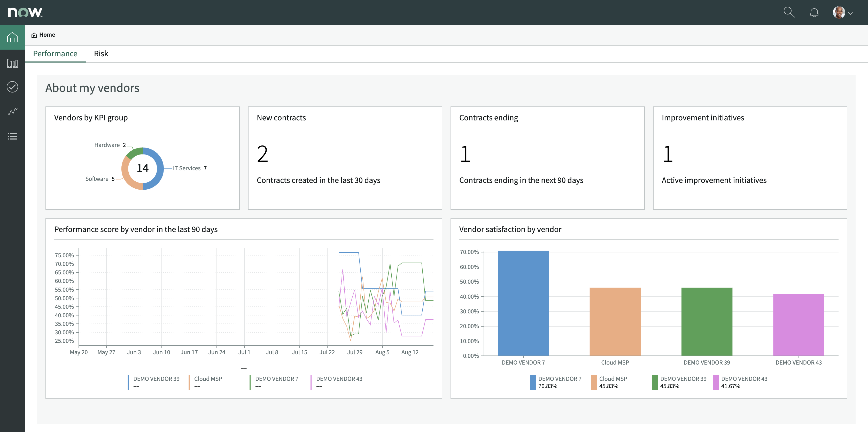Viewport: 868px width, 432px height.
Task: Switch to the Risk tab
Action: click(101, 53)
